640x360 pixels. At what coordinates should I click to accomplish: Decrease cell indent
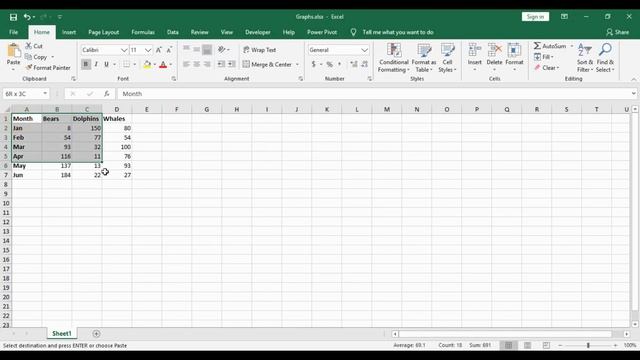tap(221, 64)
